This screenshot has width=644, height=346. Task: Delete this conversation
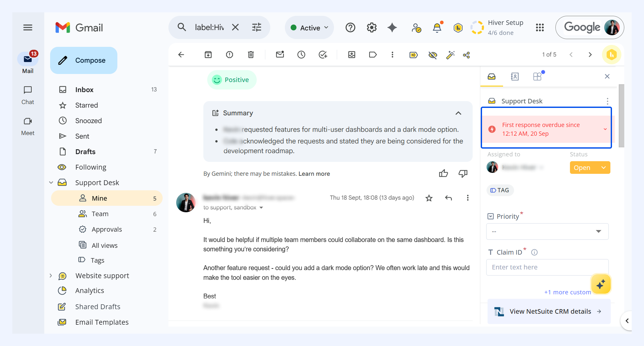point(251,55)
